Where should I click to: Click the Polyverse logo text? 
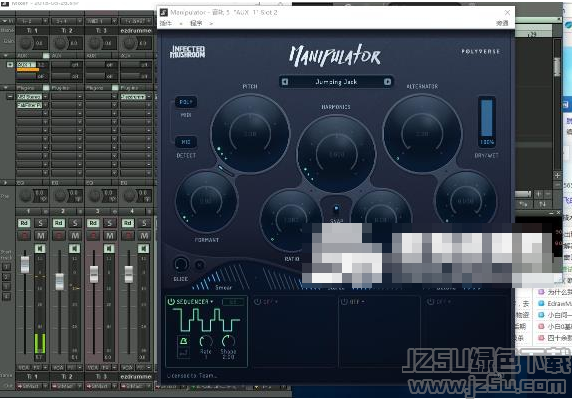click(480, 51)
